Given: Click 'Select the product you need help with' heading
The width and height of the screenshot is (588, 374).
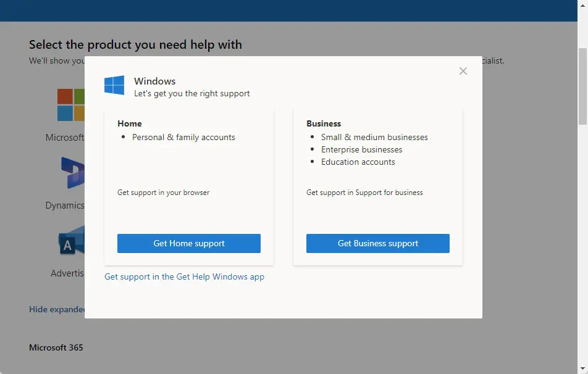Looking at the screenshot, I should tap(135, 44).
